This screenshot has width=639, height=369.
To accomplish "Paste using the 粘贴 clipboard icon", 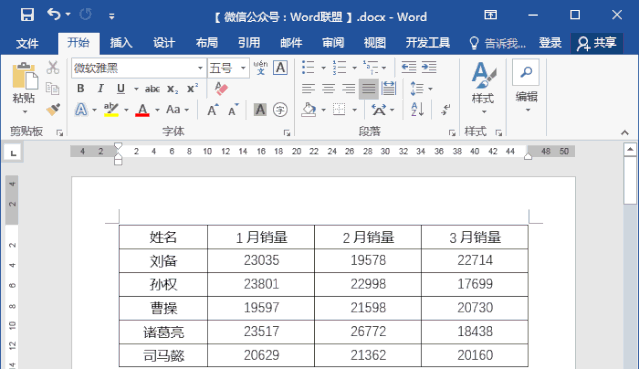I will point(24,76).
